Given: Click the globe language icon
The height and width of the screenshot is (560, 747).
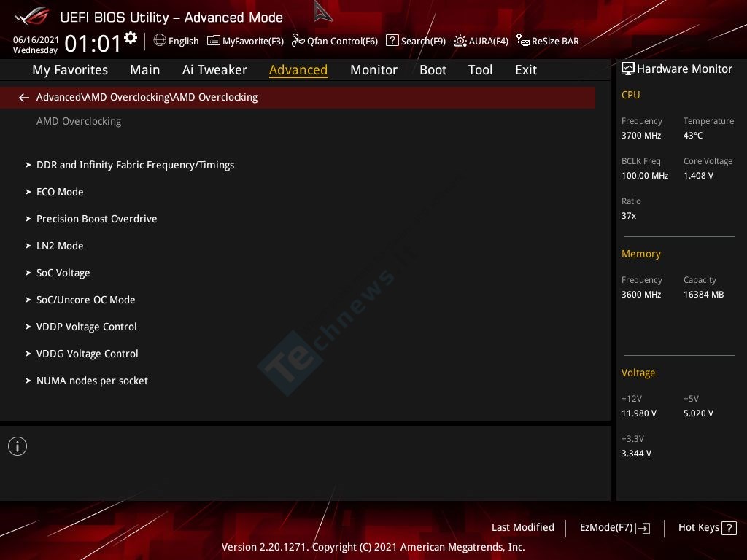Looking at the screenshot, I should [x=160, y=41].
